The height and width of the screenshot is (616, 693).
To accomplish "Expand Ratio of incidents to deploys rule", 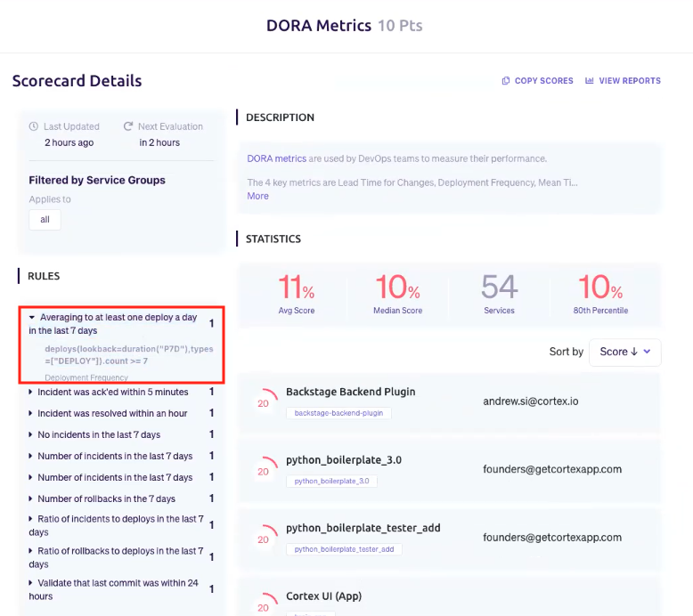I will click(30, 519).
